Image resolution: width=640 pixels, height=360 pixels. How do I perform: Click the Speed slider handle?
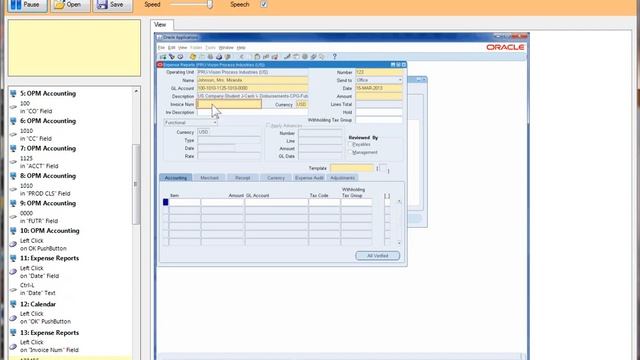[x=210, y=4]
